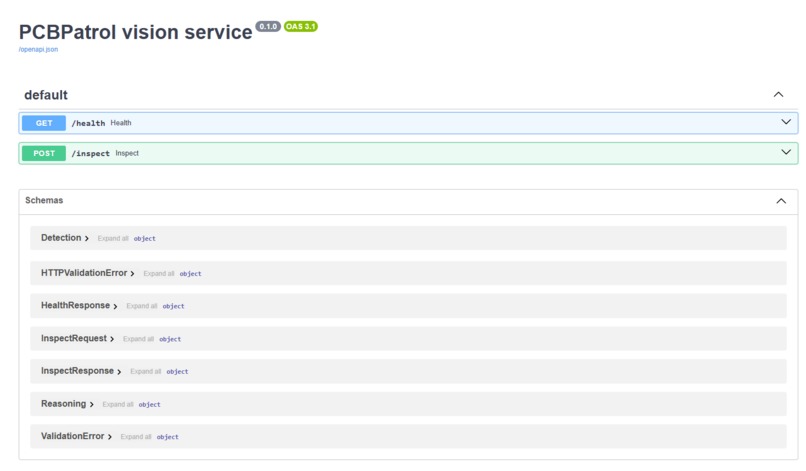
Task: Click Expand all for InspectRequest
Action: click(138, 339)
